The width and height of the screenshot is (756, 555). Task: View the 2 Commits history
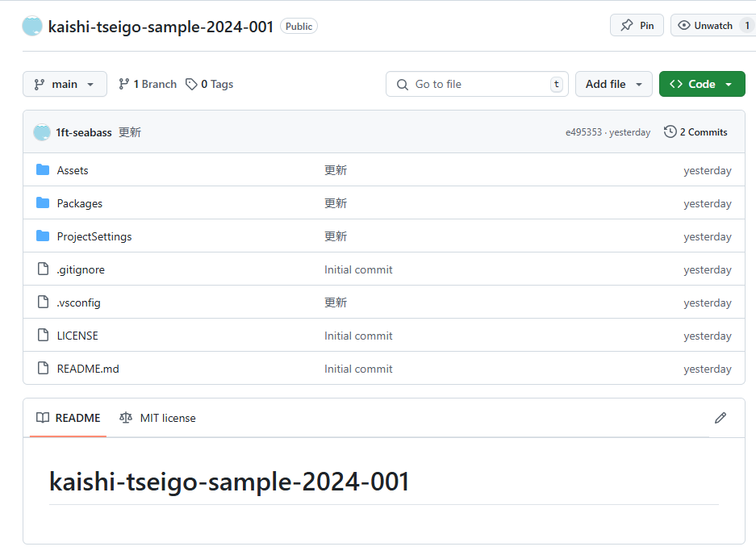coord(695,132)
